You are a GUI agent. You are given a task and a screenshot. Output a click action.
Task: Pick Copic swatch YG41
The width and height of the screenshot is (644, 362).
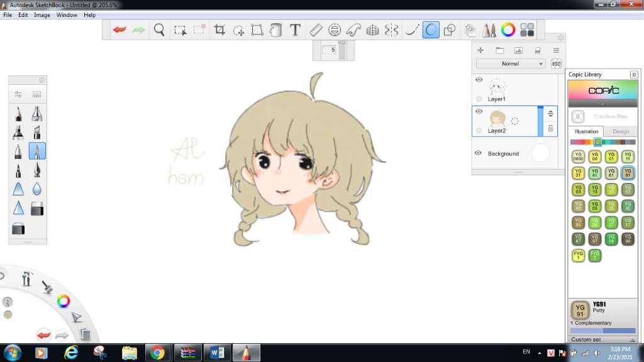point(595,173)
